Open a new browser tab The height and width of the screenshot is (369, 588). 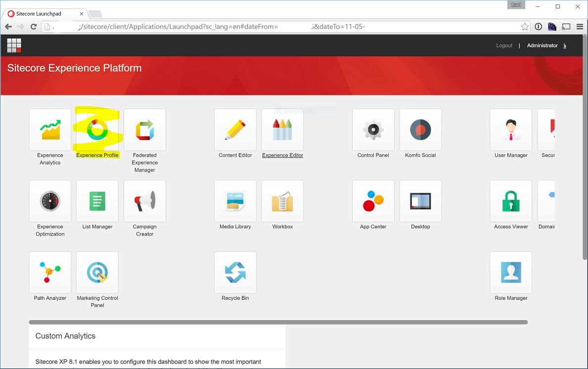pyautogui.click(x=95, y=14)
